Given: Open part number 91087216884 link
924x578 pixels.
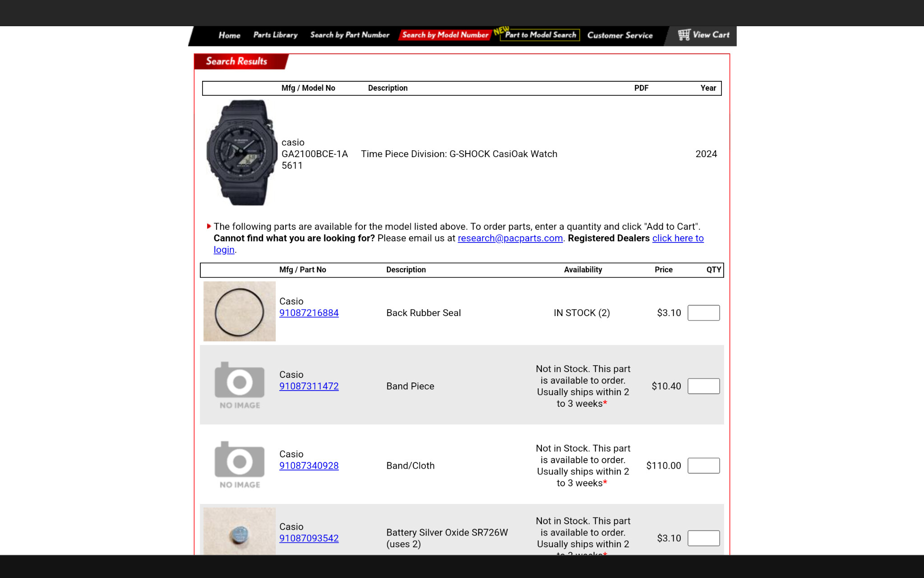Looking at the screenshot, I should (309, 313).
